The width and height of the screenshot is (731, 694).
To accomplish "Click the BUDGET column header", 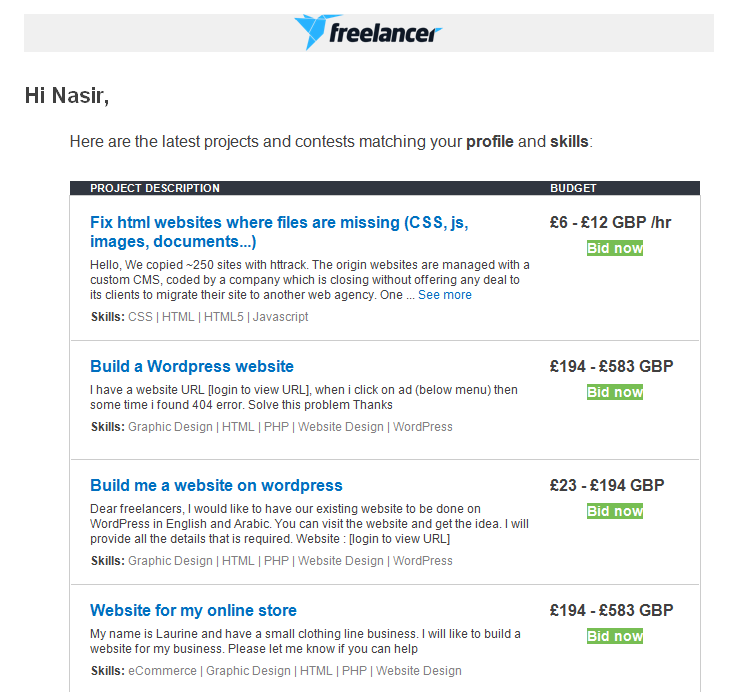I will [573, 188].
